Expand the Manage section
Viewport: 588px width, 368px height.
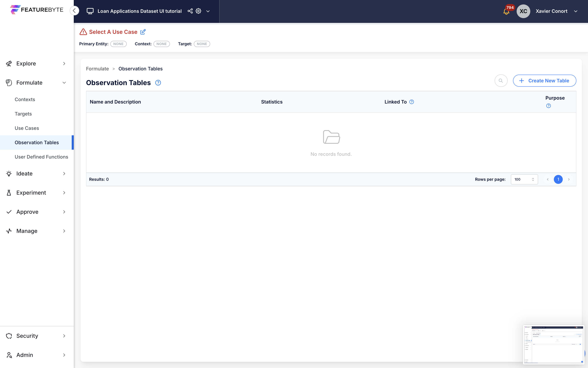(37, 231)
